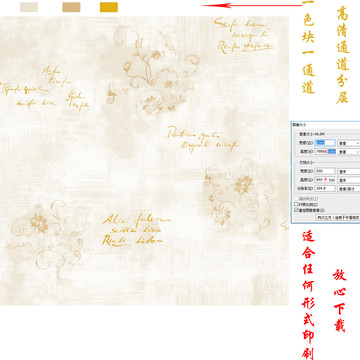Click the floral motif at top center

tap(153, 72)
